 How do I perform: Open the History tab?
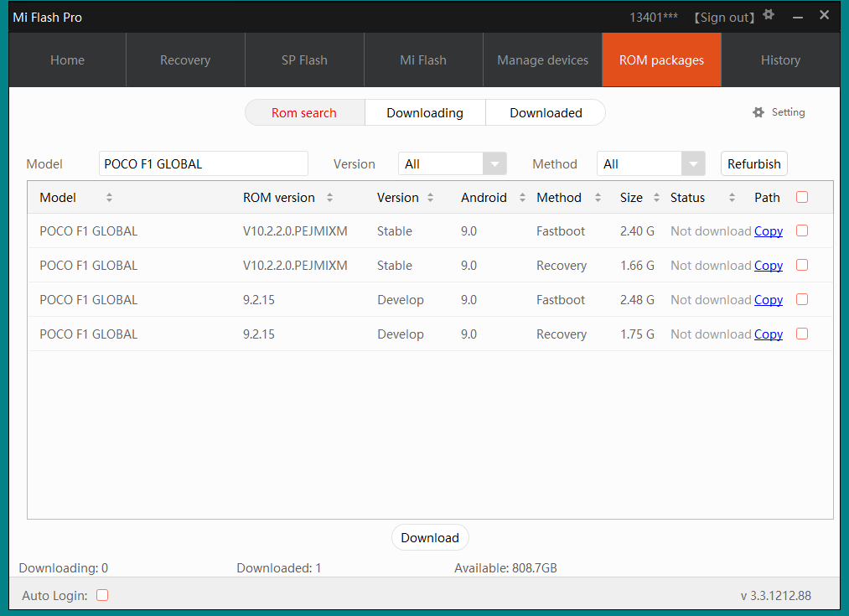(x=781, y=60)
